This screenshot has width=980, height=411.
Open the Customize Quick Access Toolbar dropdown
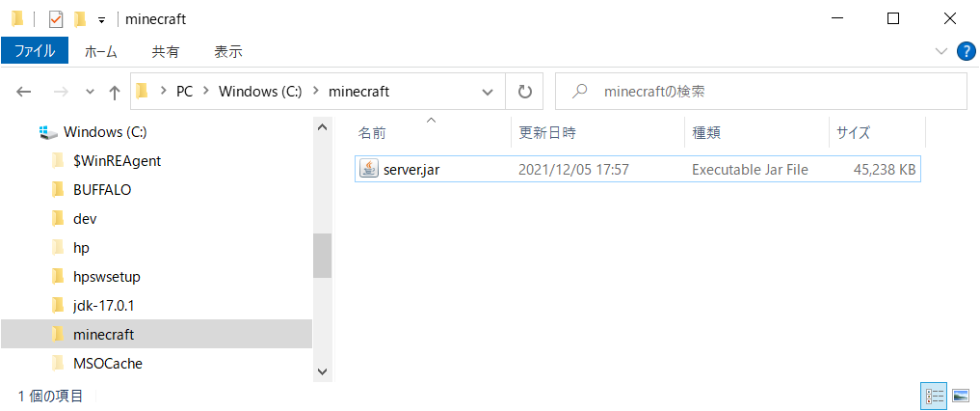point(101,20)
